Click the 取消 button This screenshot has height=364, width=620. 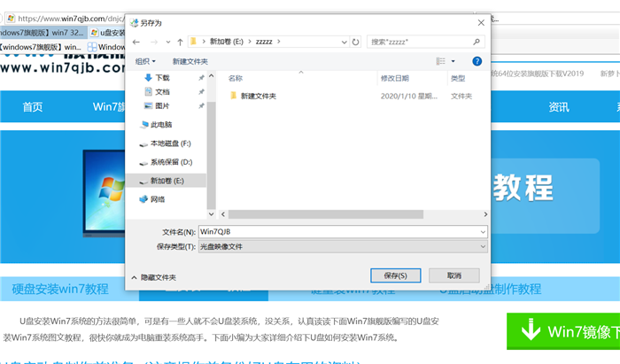coord(453,275)
